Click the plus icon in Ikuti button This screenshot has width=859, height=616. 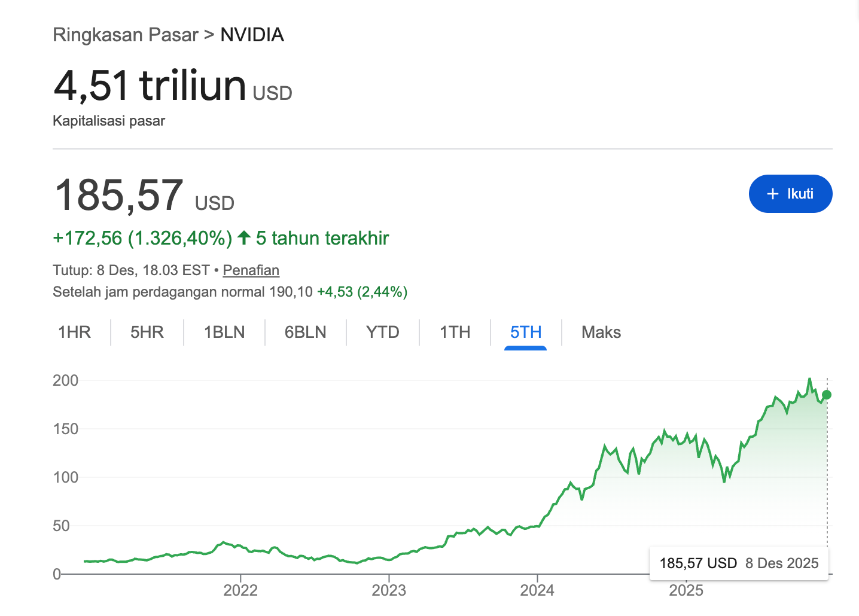pyautogui.click(x=773, y=194)
